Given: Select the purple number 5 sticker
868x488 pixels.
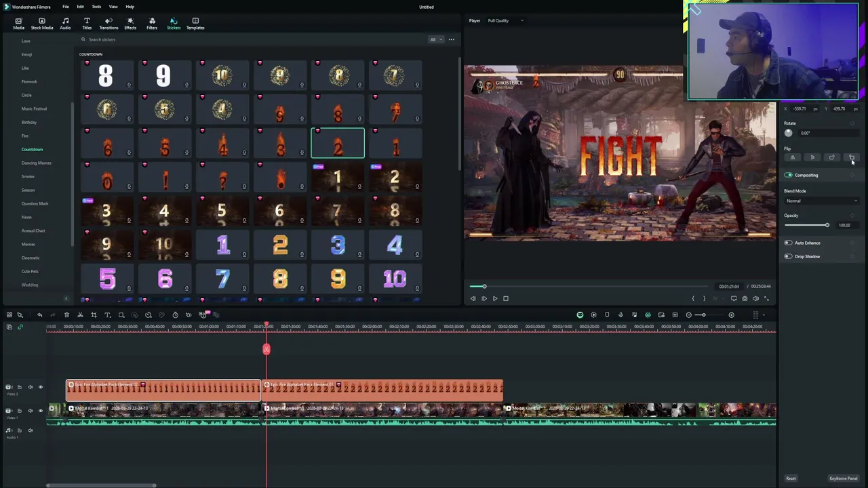Looking at the screenshot, I should (x=107, y=279).
